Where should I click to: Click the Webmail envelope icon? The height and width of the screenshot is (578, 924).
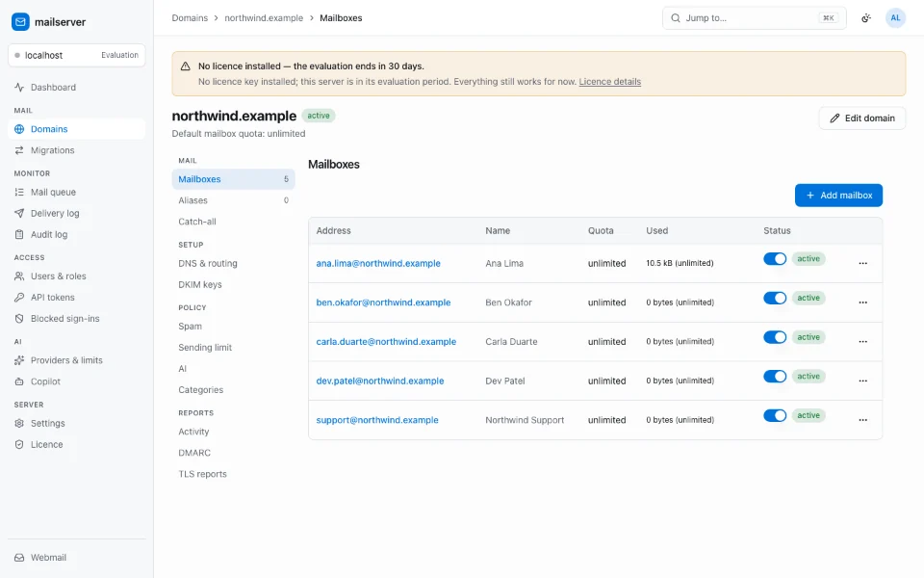tap(19, 558)
